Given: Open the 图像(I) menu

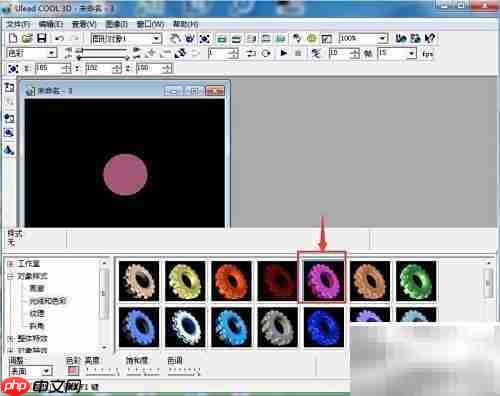Looking at the screenshot, I should pyautogui.click(x=117, y=24).
